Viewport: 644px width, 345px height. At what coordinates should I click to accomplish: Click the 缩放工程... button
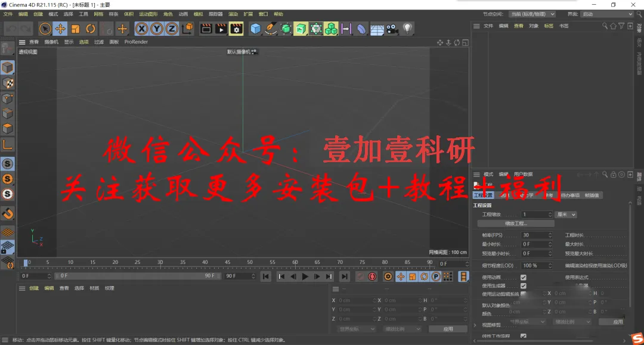[516, 223]
